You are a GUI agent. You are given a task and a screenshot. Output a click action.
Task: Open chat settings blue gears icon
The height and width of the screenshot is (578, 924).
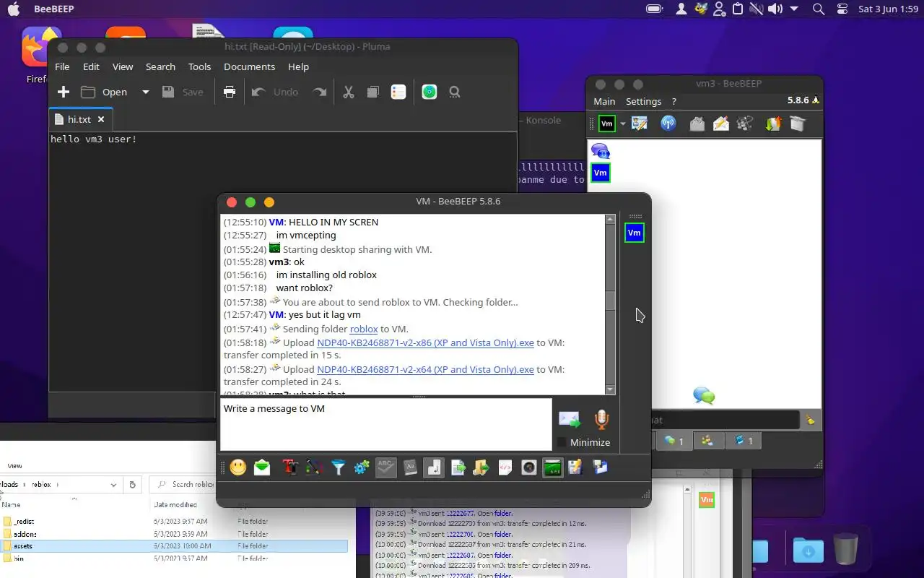[362, 467]
